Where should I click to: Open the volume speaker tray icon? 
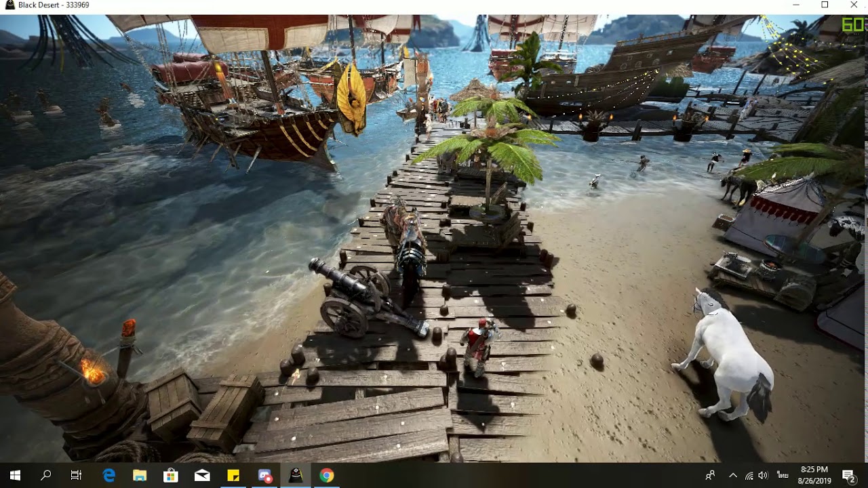(764, 475)
